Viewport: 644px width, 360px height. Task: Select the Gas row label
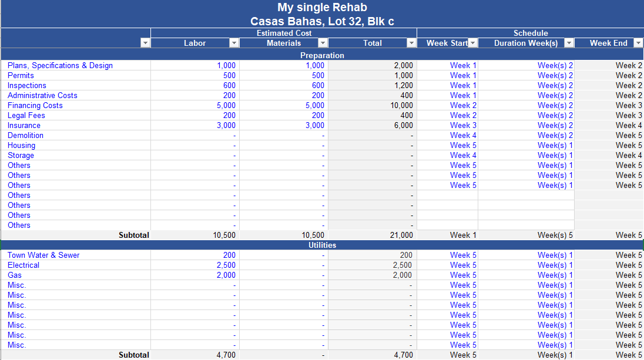click(x=15, y=275)
